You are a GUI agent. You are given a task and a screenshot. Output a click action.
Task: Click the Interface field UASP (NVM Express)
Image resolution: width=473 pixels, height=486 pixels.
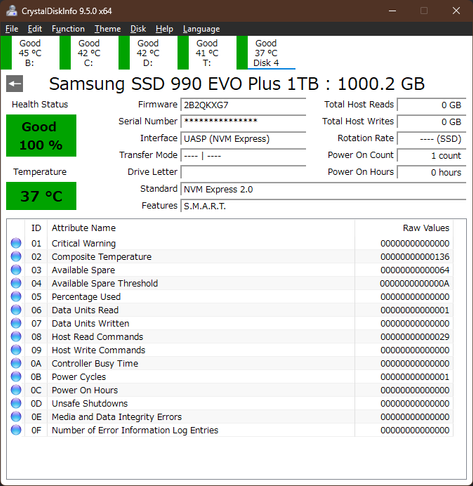(243, 139)
